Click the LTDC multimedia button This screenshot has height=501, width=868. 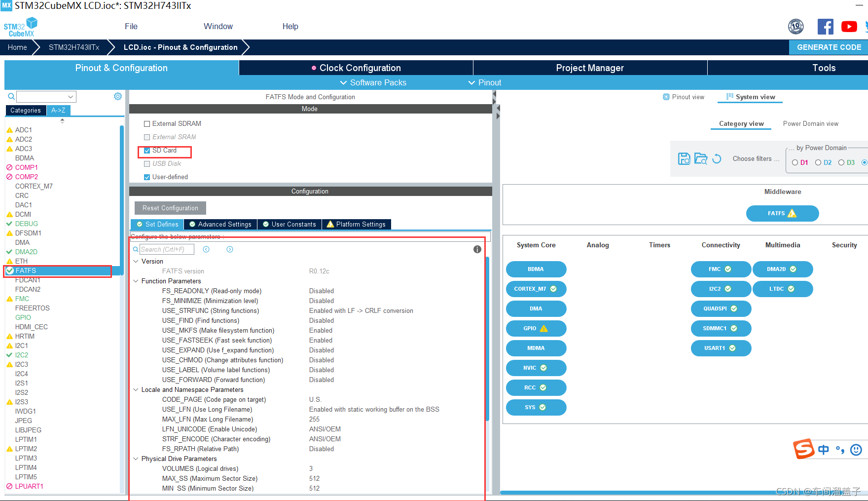[783, 289]
